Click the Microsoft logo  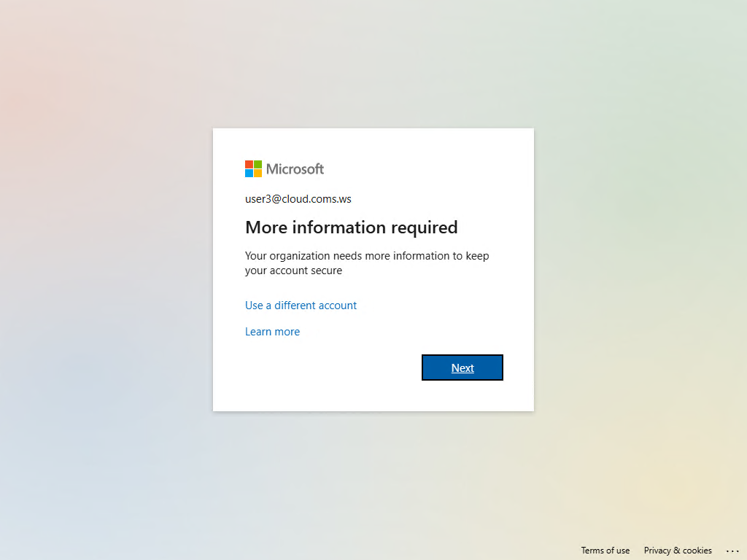point(285,168)
